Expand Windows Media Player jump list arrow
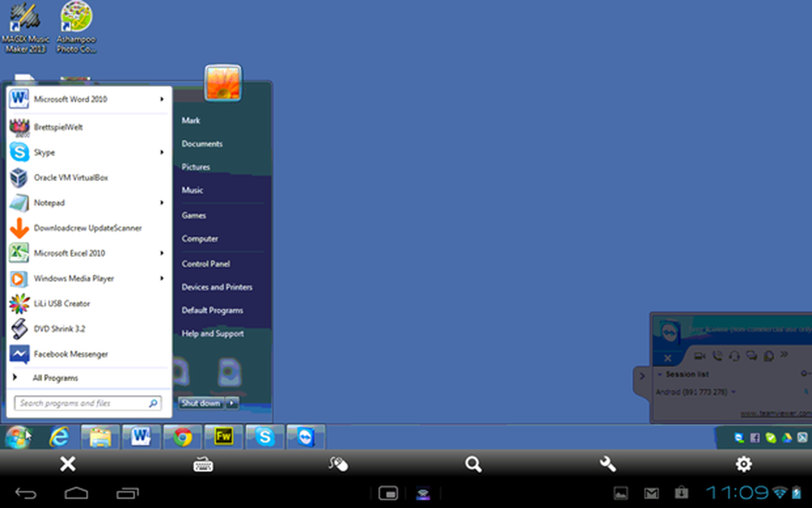Screen dimensions: 812x508 (162, 278)
